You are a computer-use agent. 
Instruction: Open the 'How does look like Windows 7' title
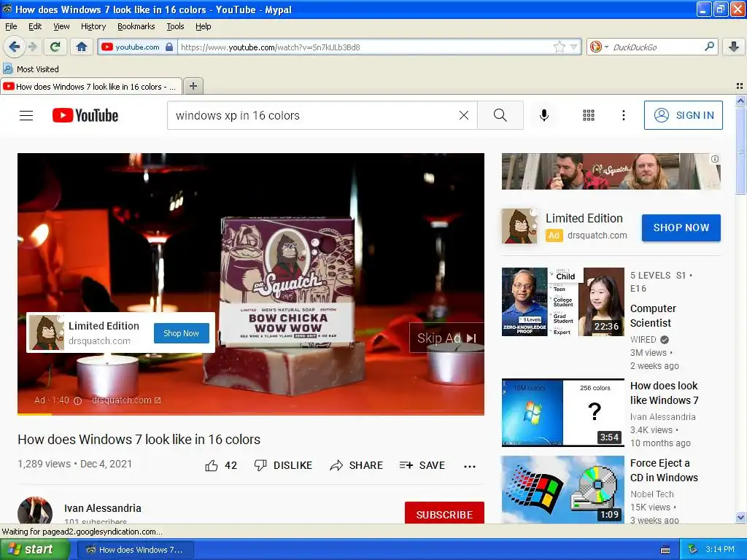point(664,393)
